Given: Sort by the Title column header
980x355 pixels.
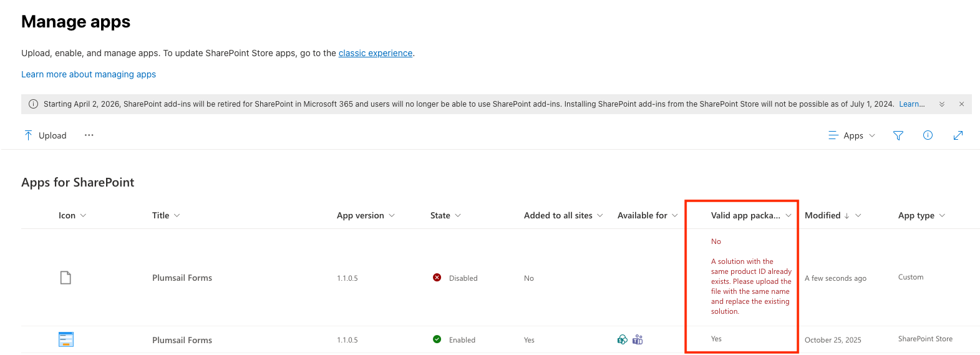Looking at the screenshot, I should [x=161, y=215].
